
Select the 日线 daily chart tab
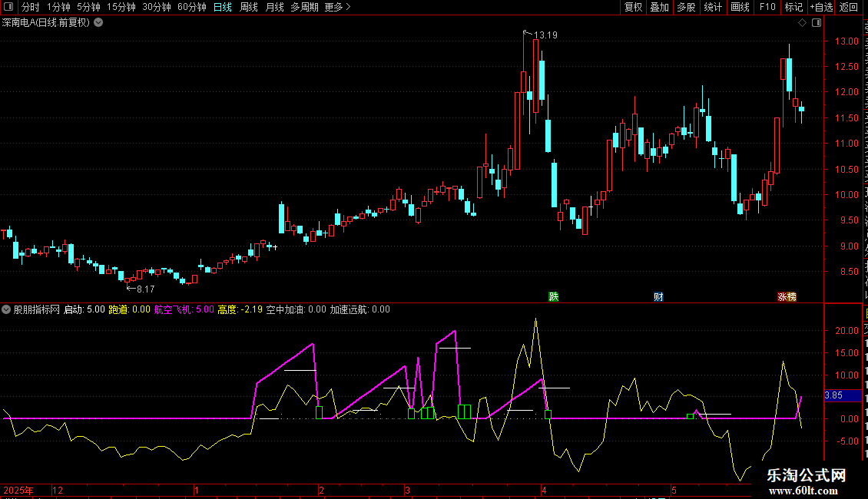[223, 7]
